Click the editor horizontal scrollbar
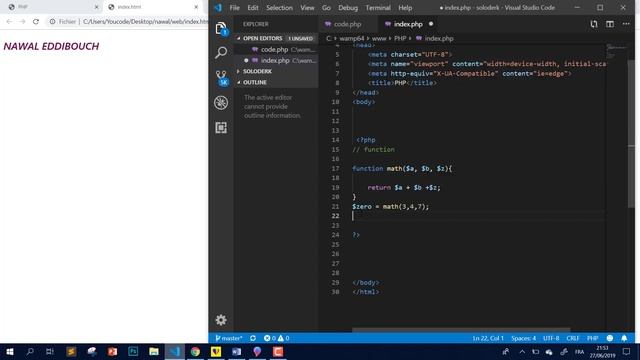 [x=461, y=329]
